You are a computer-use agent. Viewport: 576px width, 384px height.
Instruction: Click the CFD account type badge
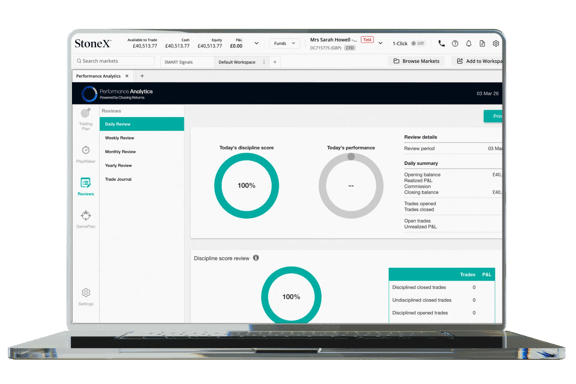[x=350, y=48]
